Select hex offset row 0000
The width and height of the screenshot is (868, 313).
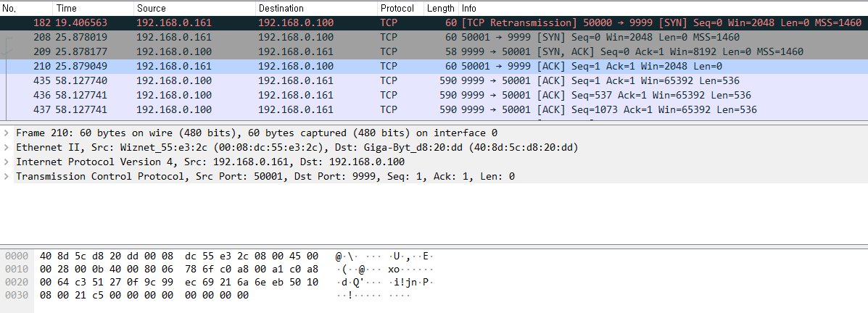(17, 256)
